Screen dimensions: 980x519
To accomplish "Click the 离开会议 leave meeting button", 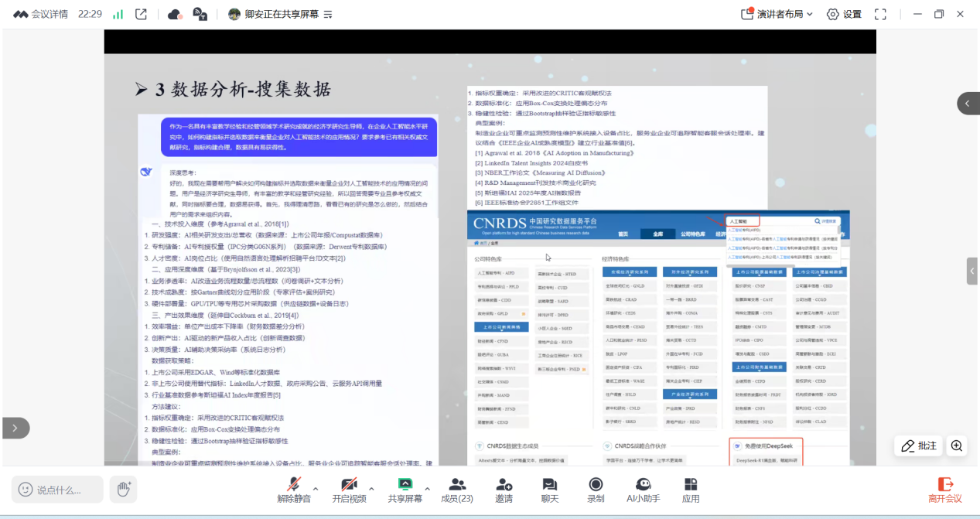I will point(944,489).
